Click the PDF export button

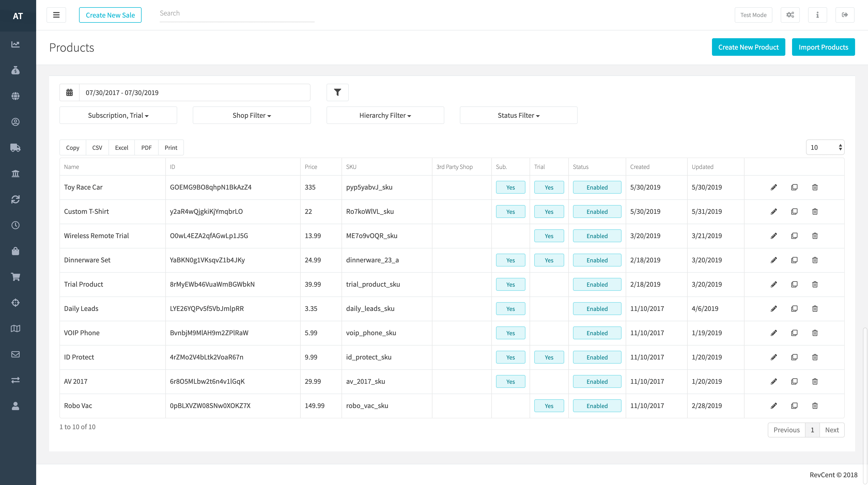click(146, 147)
